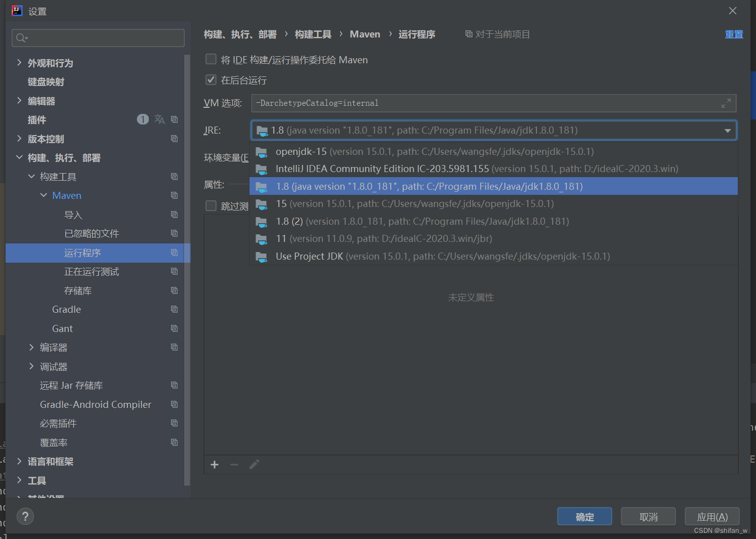Click the project-level icon beside 存储库
The width and height of the screenshot is (756, 539).
[x=175, y=291]
